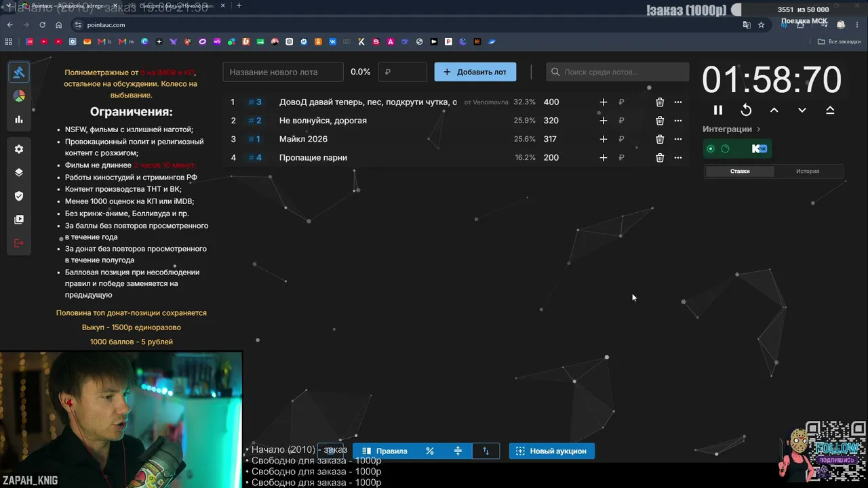This screenshot has height=488, width=868.
Task: Select the lot name Майкл 2026
Action: tap(303, 139)
